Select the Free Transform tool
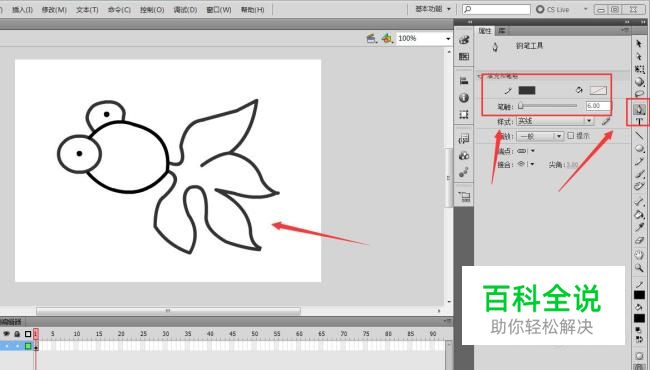This screenshot has height=370, width=650. (639, 69)
